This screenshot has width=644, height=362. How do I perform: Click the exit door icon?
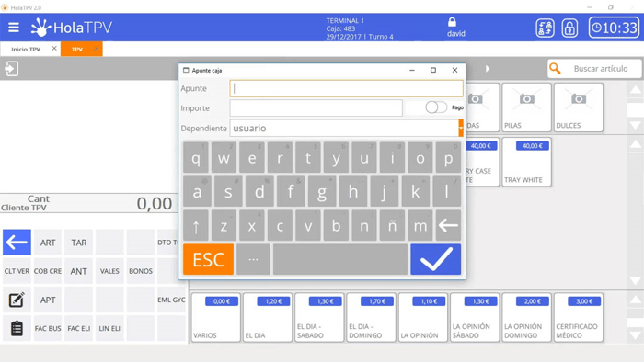pos(11,69)
